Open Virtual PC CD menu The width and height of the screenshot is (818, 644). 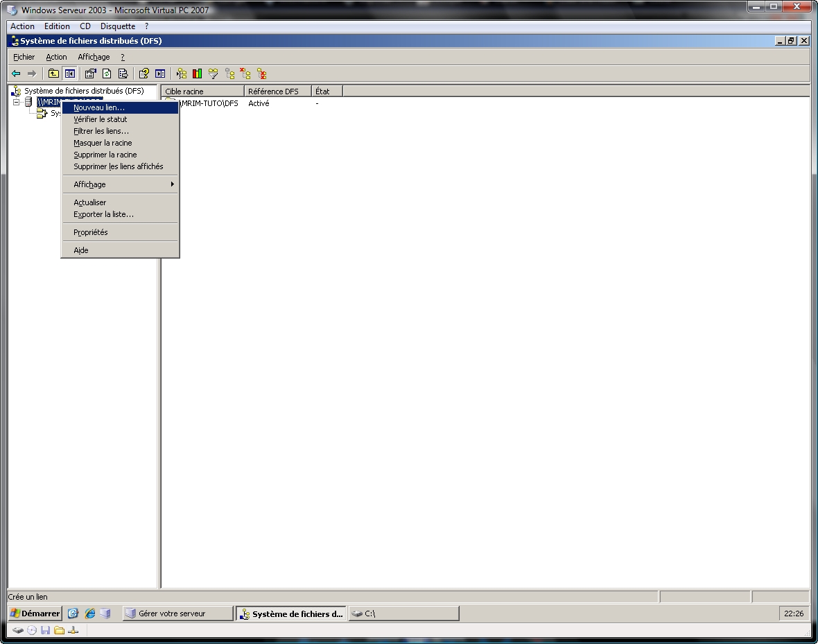click(85, 26)
